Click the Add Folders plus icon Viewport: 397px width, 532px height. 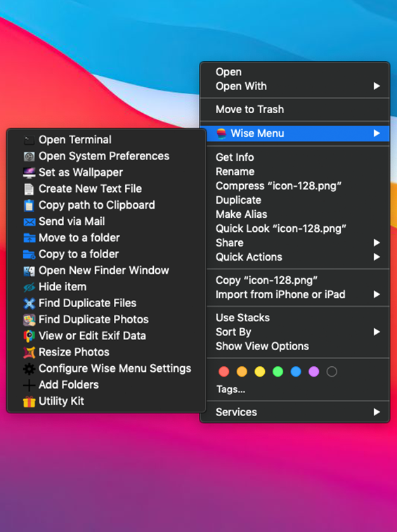[30, 385]
